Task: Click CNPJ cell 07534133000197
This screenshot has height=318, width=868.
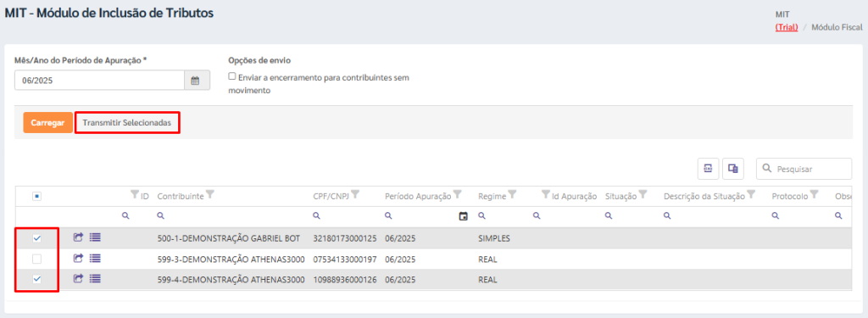Action: pyautogui.click(x=345, y=259)
